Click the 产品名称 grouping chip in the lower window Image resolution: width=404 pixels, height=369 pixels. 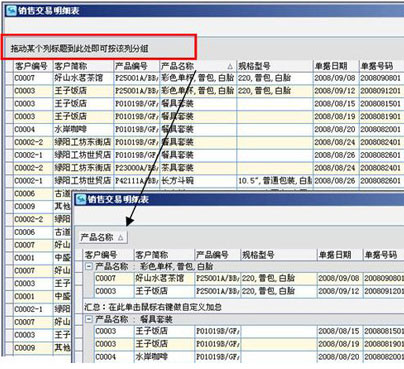pyautogui.click(x=103, y=238)
